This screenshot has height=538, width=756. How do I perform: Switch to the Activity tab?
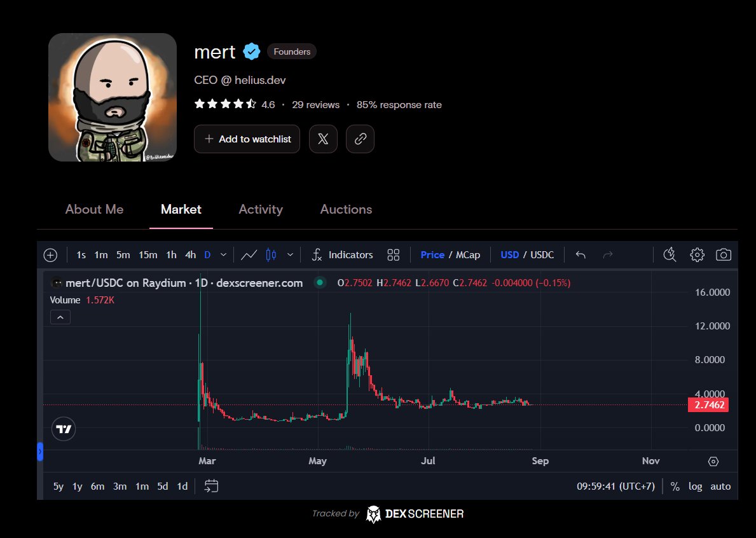pos(260,209)
